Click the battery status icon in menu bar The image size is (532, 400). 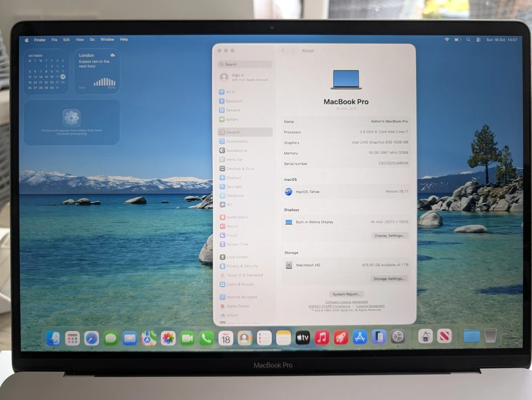coord(458,40)
